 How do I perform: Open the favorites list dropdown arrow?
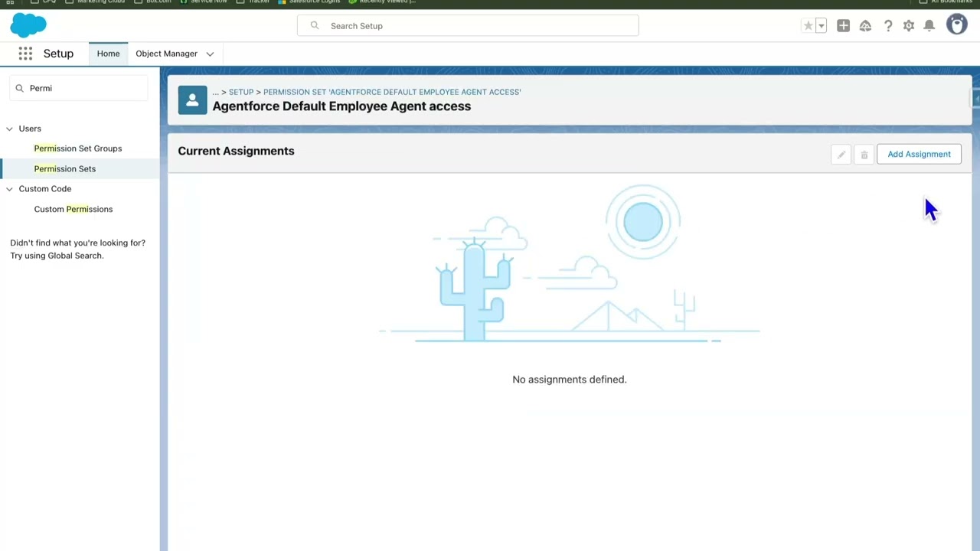click(821, 26)
